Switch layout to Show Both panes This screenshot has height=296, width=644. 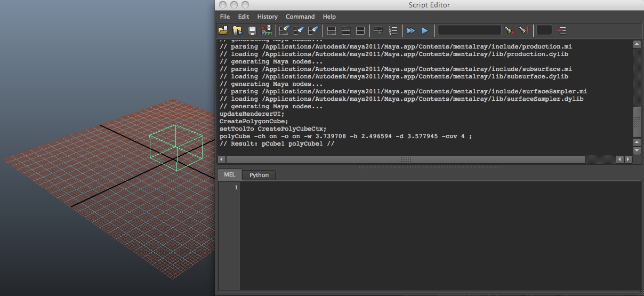360,30
